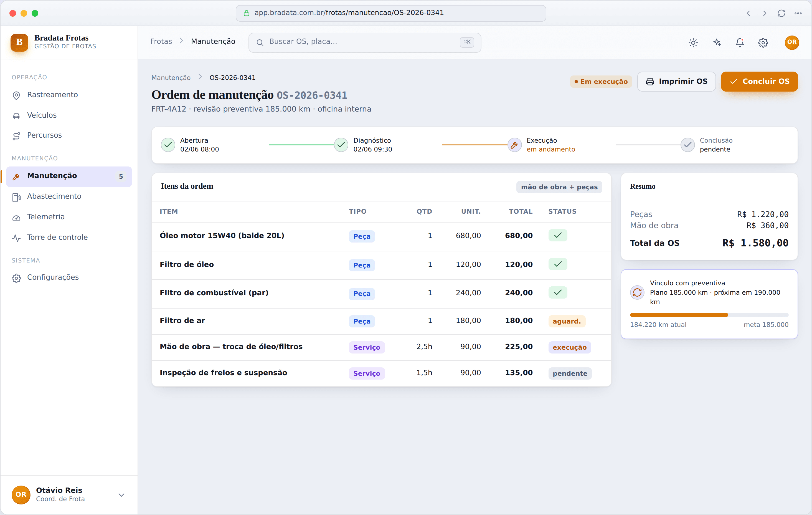Screen dimensions: 812x515
Task: Open the aguard. status of Filtro de ar
Action: (x=567, y=321)
